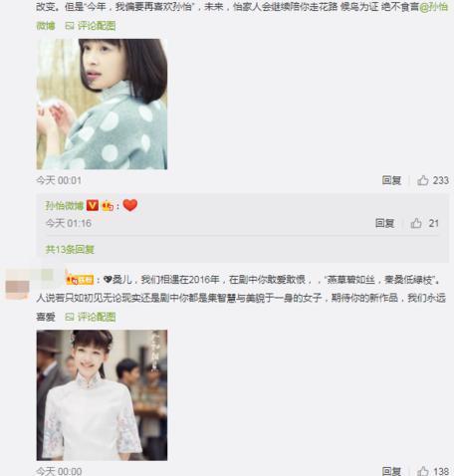Click the red heart emoji in reply
The image size is (454, 476).
[129, 205]
